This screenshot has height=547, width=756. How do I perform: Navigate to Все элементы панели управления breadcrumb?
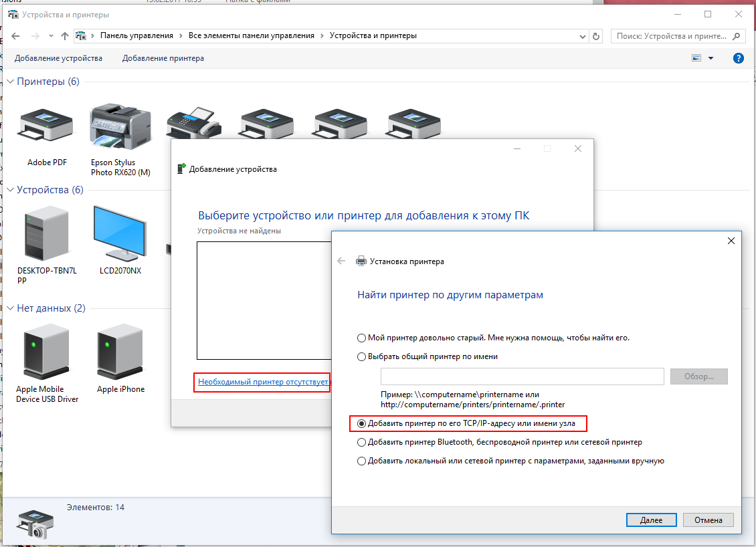click(251, 35)
